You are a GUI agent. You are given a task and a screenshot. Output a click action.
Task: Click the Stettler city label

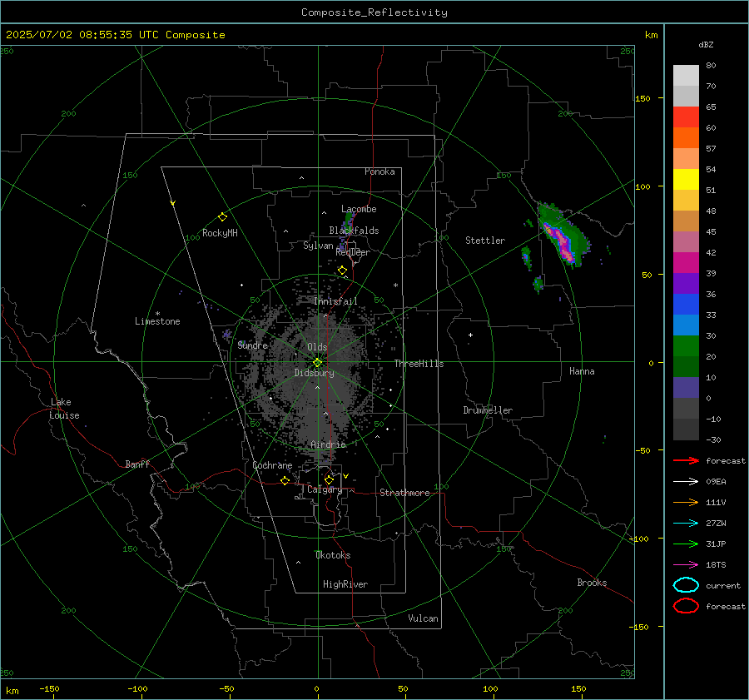click(485, 241)
